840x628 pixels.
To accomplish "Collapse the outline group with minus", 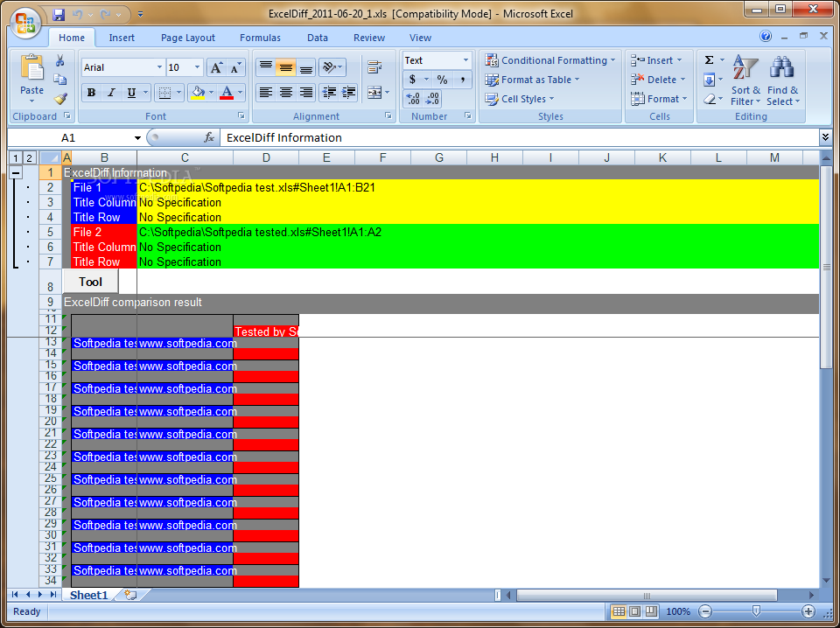I will click(x=16, y=172).
